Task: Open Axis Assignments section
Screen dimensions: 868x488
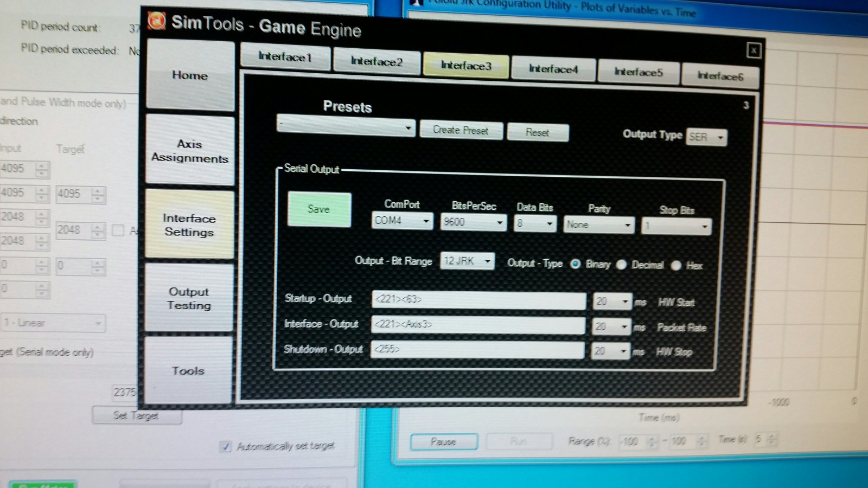Action: [190, 151]
